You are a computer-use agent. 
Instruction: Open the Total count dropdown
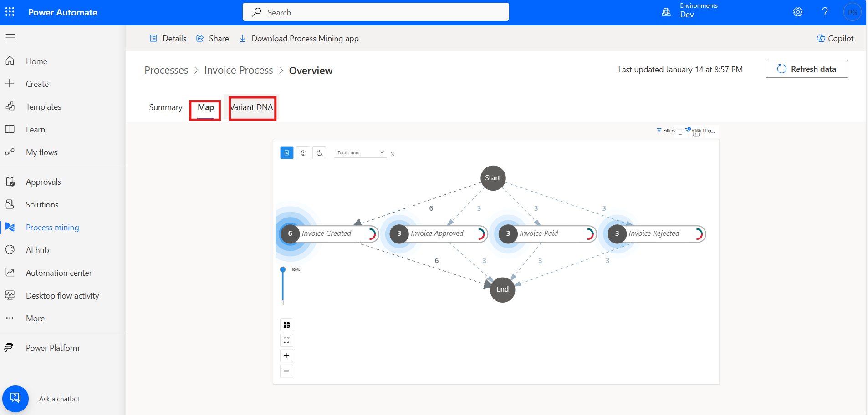360,153
